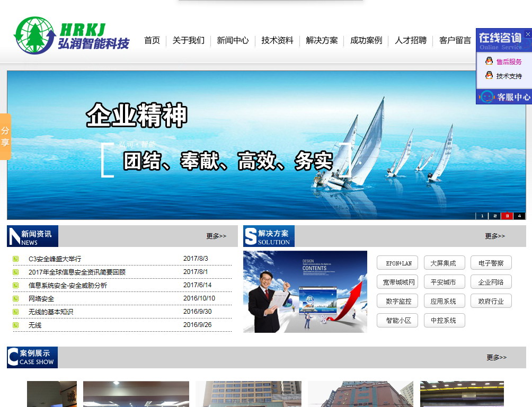Click 客户留言 in the navigation
This screenshot has height=407, width=532.
point(455,40)
